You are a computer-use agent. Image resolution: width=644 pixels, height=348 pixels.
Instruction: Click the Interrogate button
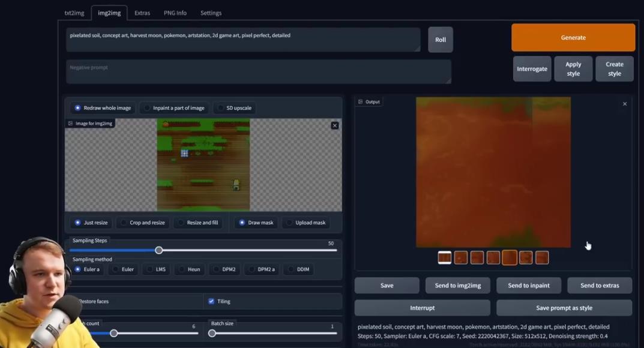pyautogui.click(x=532, y=69)
